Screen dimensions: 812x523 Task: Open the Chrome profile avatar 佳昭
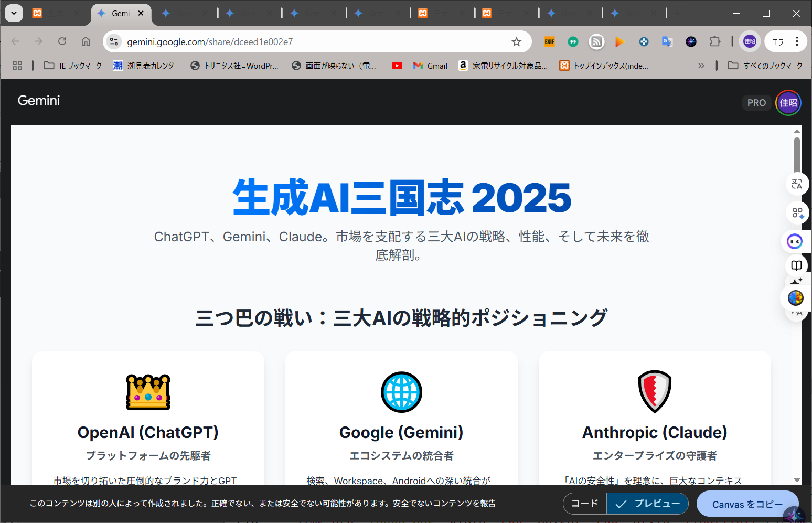click(x=750, y=41)
